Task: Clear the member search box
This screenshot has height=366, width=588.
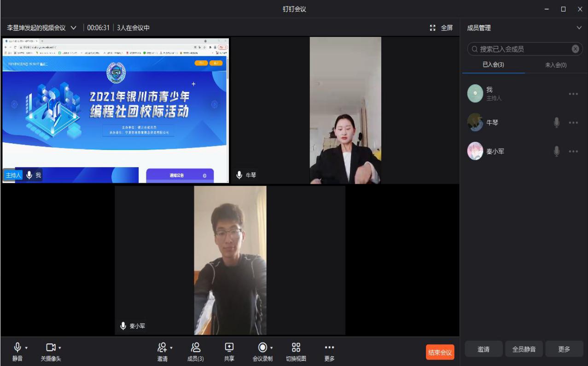Action: (x=575, y=49)
